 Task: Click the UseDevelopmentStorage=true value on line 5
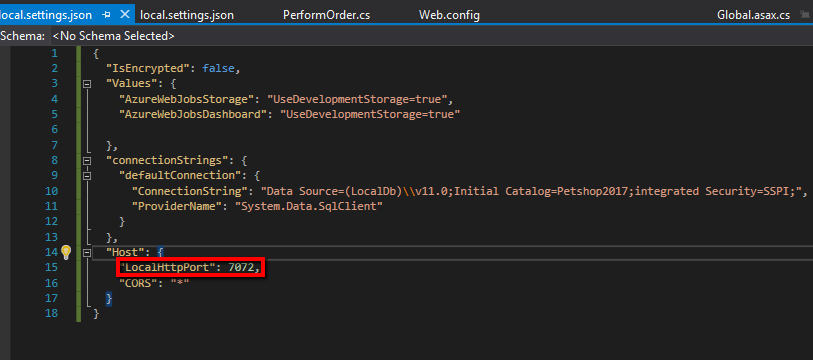(370, 114)
